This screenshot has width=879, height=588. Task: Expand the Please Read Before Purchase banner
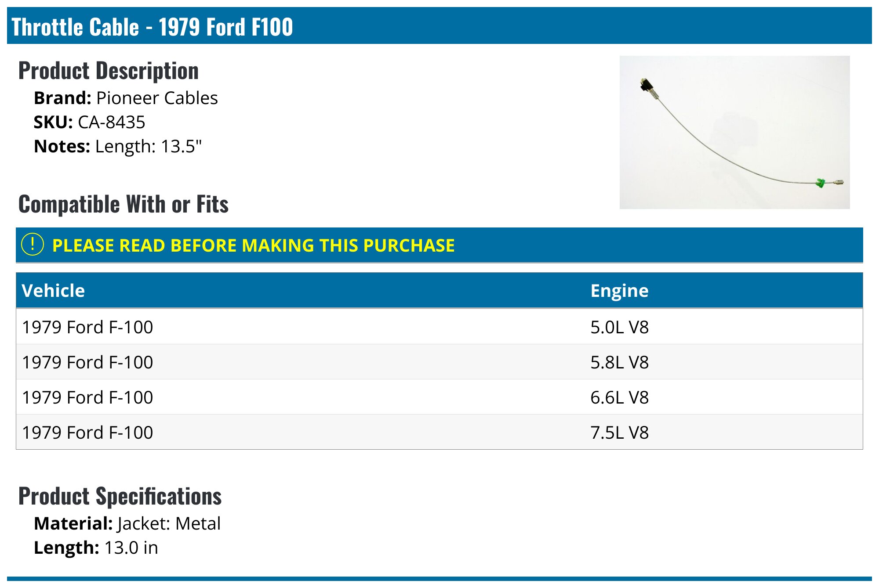pyautogui.click(x=439, y=245)
